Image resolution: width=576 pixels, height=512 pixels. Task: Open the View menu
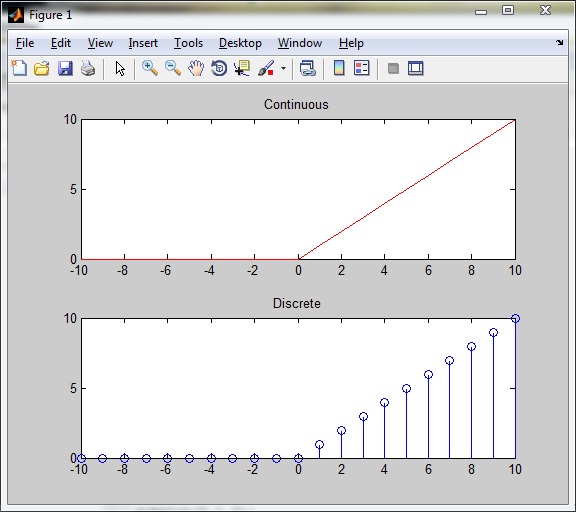[100, 43]
